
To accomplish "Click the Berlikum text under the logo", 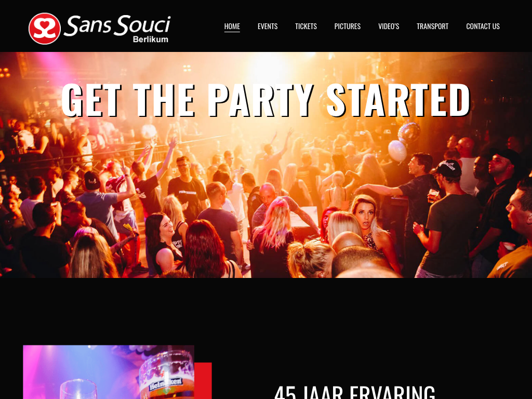I will (x=151, y=39).
